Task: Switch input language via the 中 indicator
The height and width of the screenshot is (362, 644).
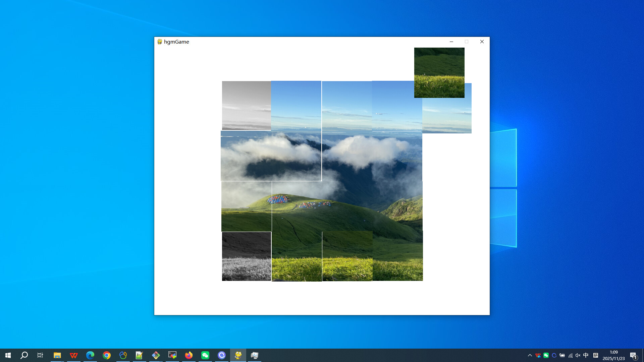Action: pyautogui.click(x=585, y=355)
